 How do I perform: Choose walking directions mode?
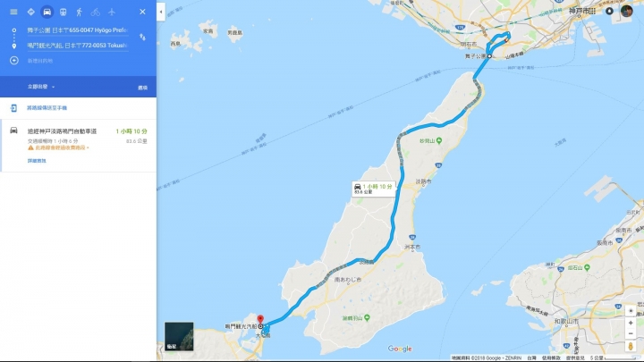79,12
